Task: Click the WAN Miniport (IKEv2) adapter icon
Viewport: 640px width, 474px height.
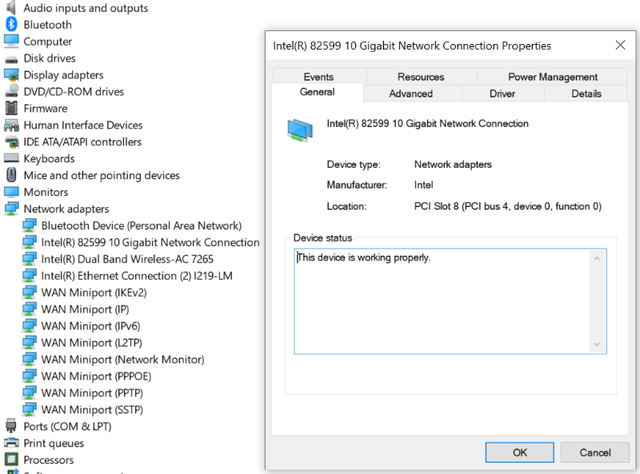Action: click(29, 292)
